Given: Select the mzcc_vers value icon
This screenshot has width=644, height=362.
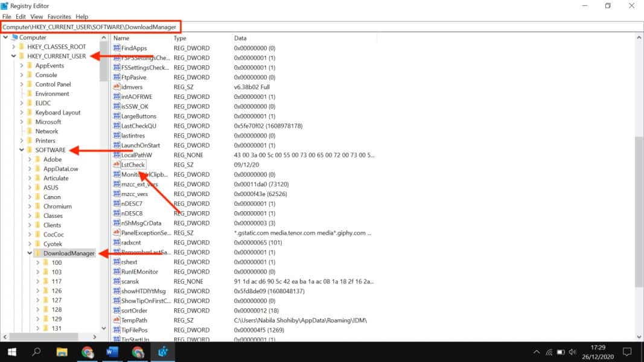Looking at the screenshot, I should tap(116, 194).
